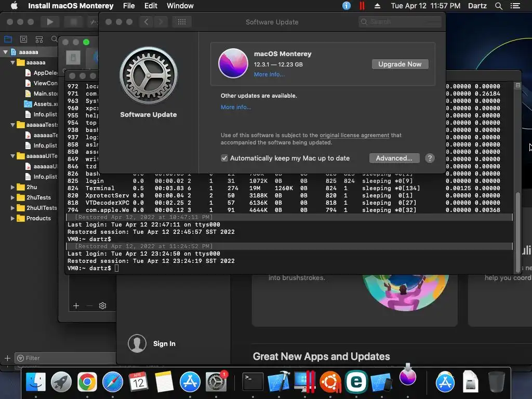Open the green e app in Dock
The image size is (532, 399).
click(356, 382)
